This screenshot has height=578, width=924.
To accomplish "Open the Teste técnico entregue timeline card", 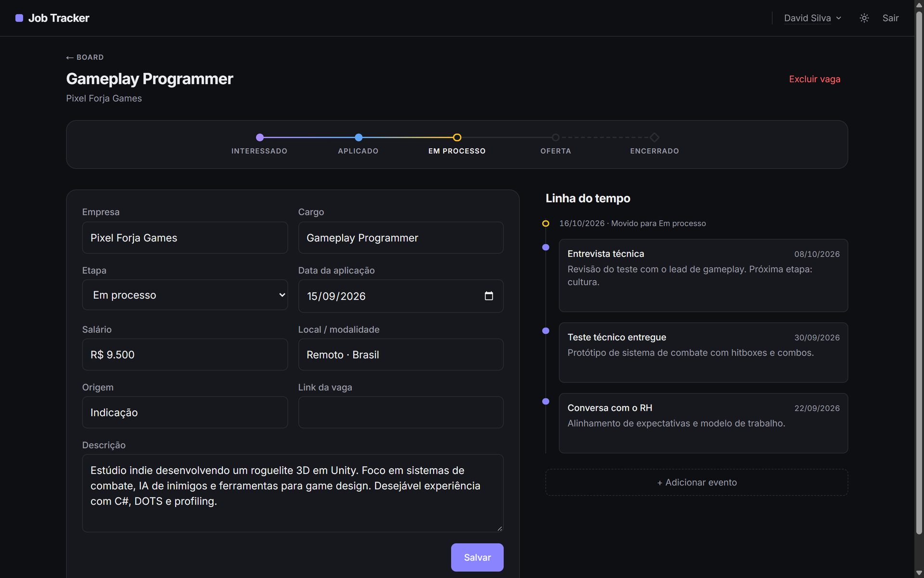I will [703, 353].
